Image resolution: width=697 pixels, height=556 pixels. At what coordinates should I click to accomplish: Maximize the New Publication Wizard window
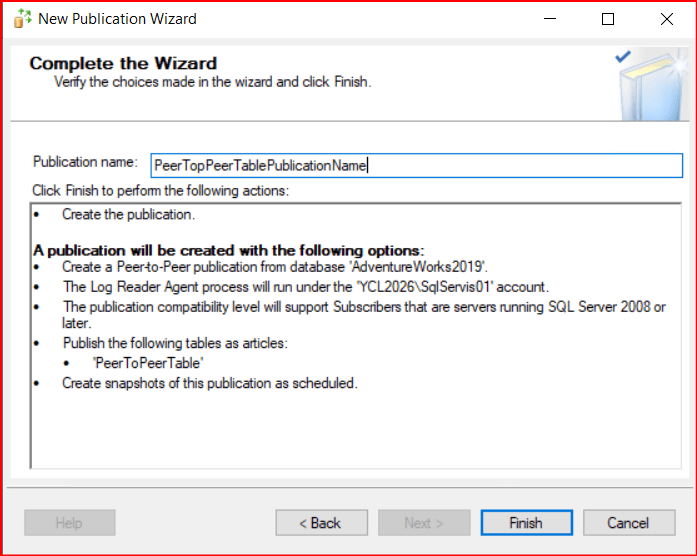(x=608, y=19)
